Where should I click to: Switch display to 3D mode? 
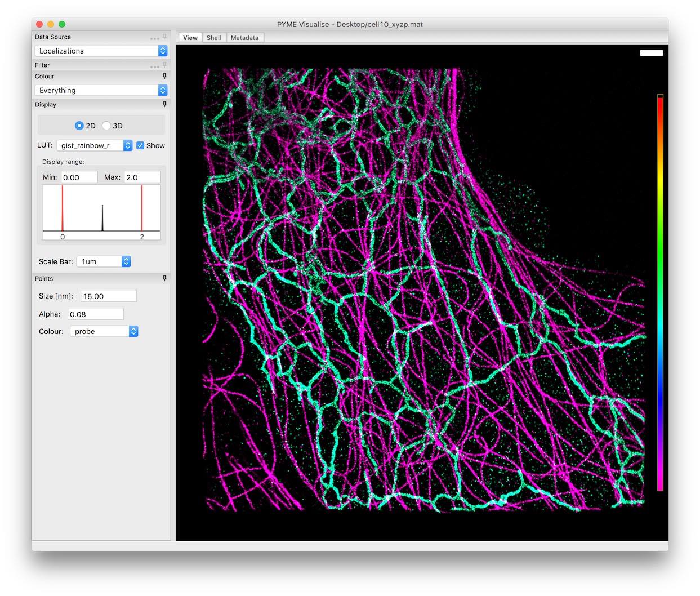pos(106,126)
